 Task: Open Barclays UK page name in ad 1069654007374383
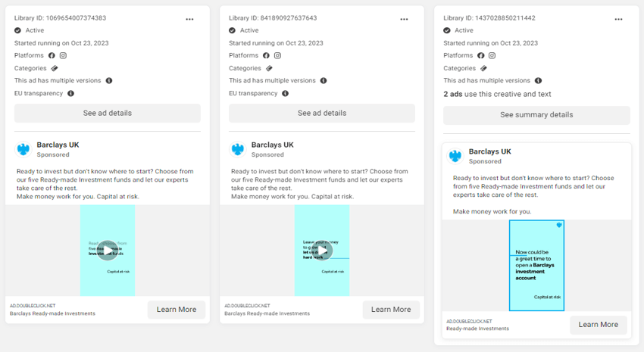58,145
